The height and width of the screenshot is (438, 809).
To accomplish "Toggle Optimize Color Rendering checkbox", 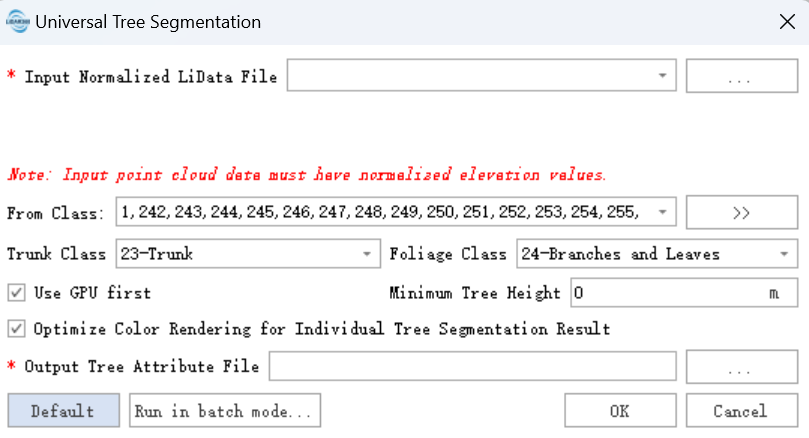I will coord(17,329).
